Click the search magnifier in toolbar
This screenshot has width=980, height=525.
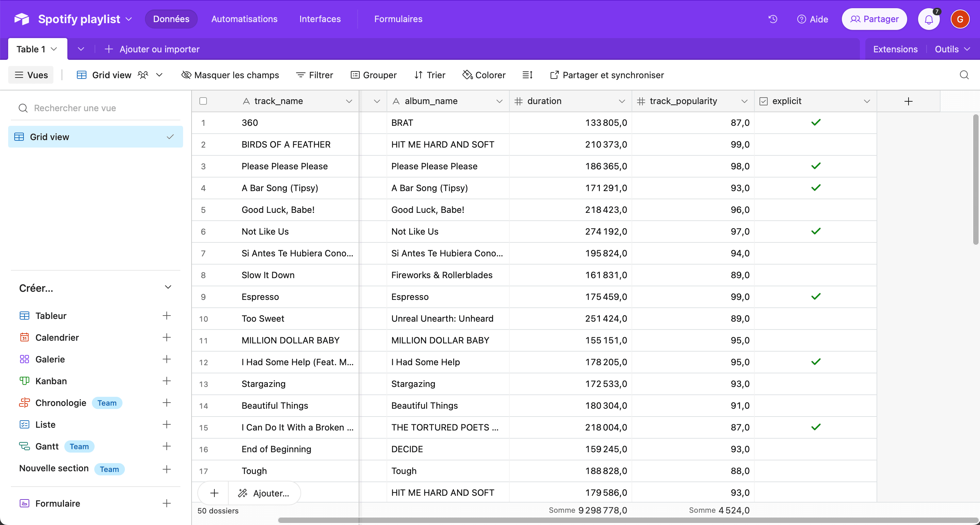(x=964, y=75)
